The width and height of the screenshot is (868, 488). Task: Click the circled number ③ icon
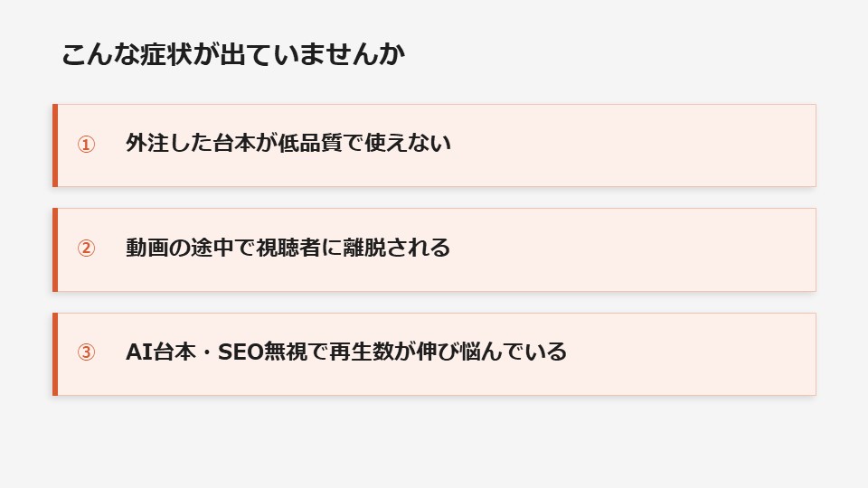click(86, 352)
